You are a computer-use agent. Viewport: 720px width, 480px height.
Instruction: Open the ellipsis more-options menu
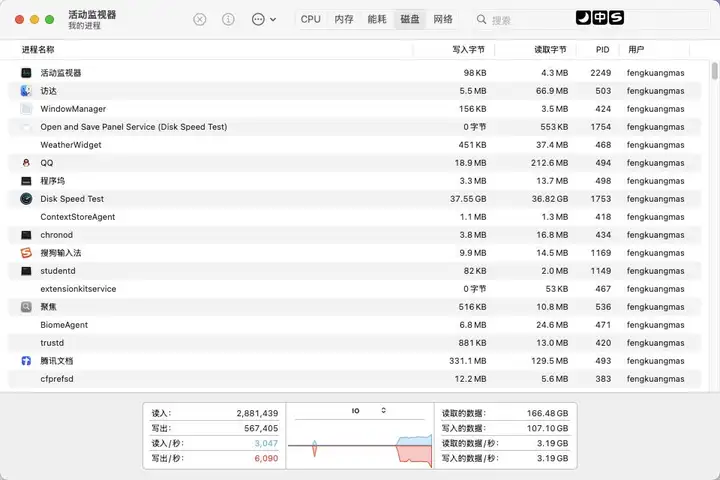coord(264,19)
